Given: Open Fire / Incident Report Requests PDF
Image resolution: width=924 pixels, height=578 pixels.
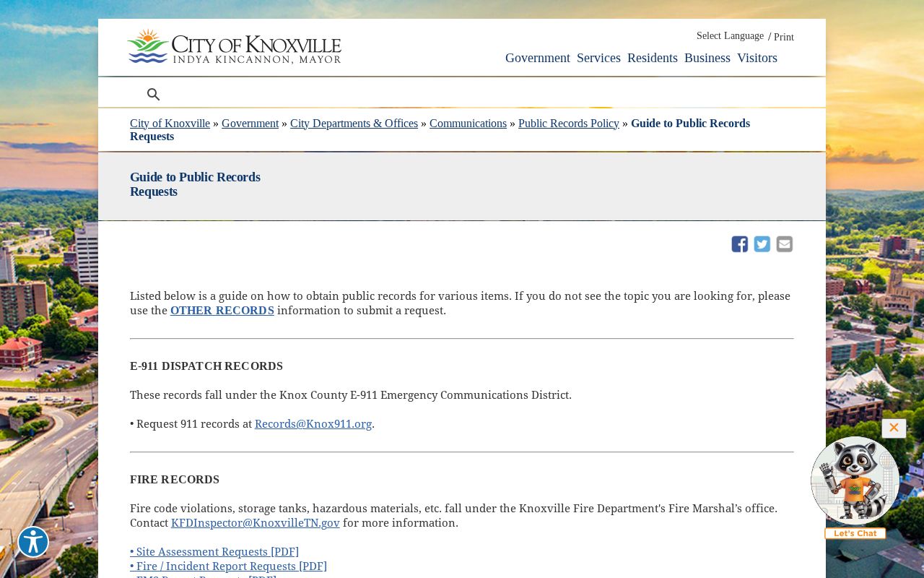Looking at the screenshot, I should click(228, 566).
